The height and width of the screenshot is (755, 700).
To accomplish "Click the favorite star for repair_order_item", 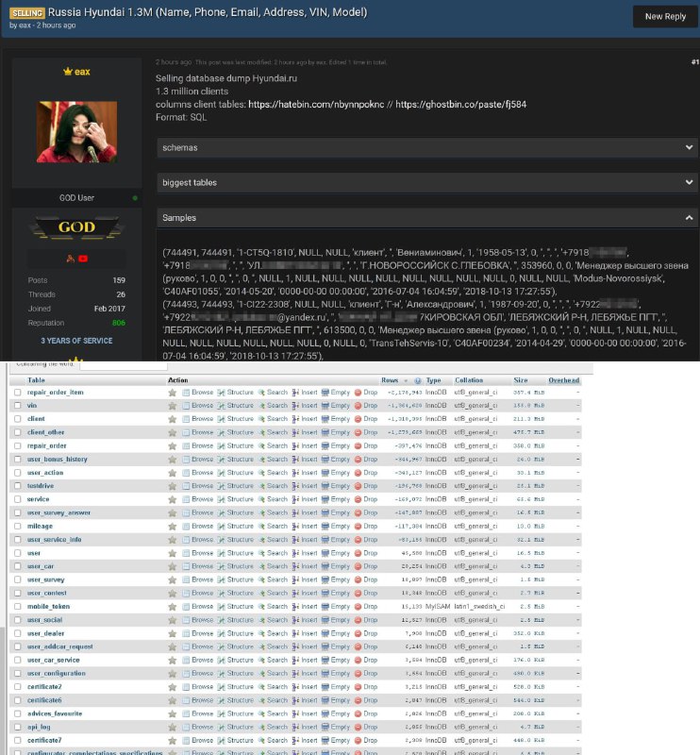I will [173, 392].
